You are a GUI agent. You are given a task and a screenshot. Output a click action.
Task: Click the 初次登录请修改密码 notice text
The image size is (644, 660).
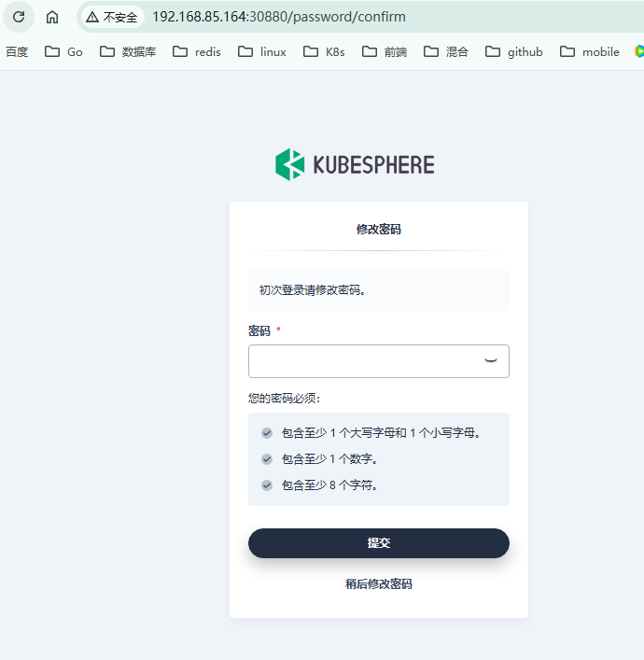312,290
